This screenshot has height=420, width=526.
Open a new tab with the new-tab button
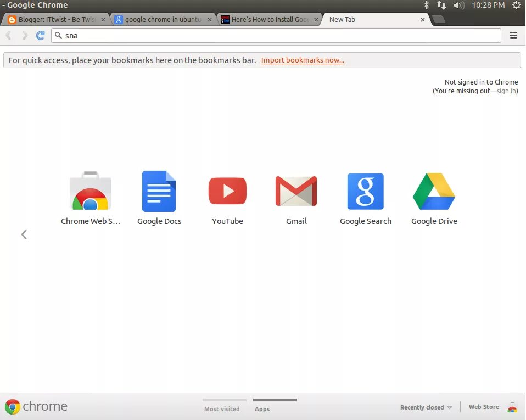439,19
